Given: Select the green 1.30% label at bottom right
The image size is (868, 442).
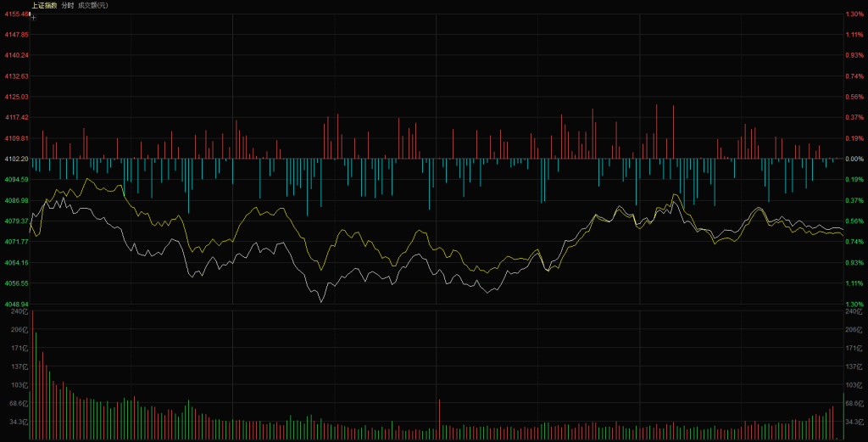Looking at the screenshot, I should point(854,304).
